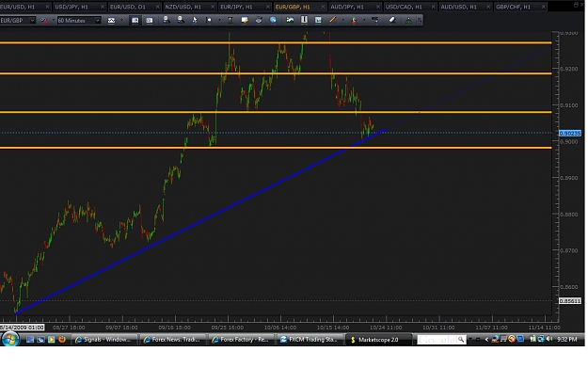
Task: Click the second chart mode icon beside the highlighted one
Action: (x=150, y=21)
